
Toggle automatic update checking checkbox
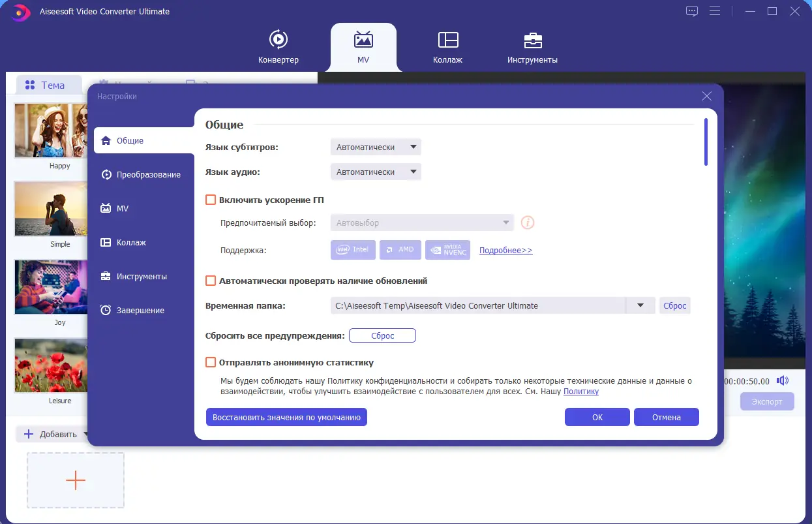(211, 281)
